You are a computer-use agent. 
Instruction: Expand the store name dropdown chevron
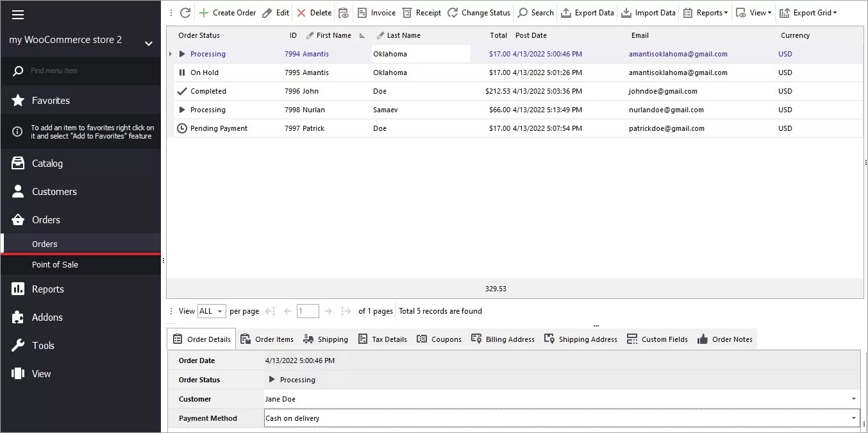(x=149, y=44)
